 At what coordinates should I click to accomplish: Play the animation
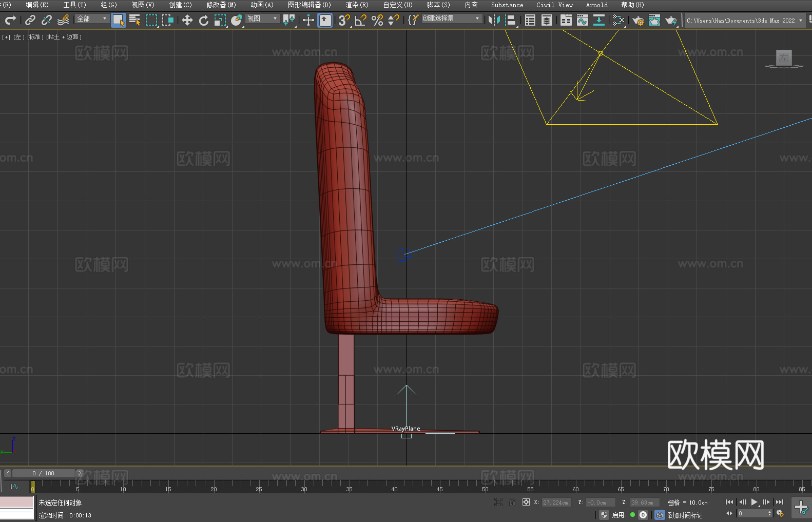755,502
